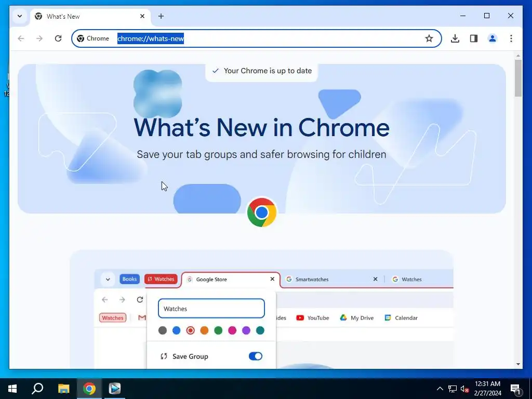
Task: Choose the grey group color
Action: click(x=163, y=330)
